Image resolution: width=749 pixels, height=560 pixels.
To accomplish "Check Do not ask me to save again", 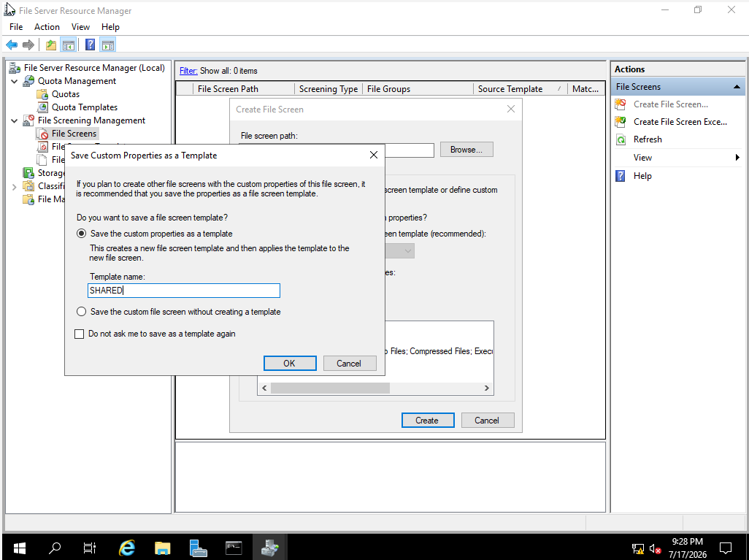I will [80, 334].
